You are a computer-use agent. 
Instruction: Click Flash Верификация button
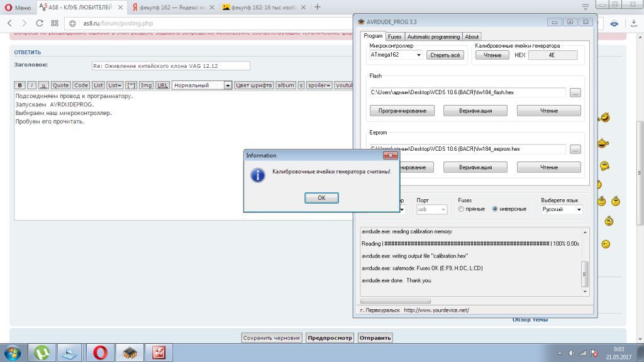pyautogui.click(x=475, y=111)
